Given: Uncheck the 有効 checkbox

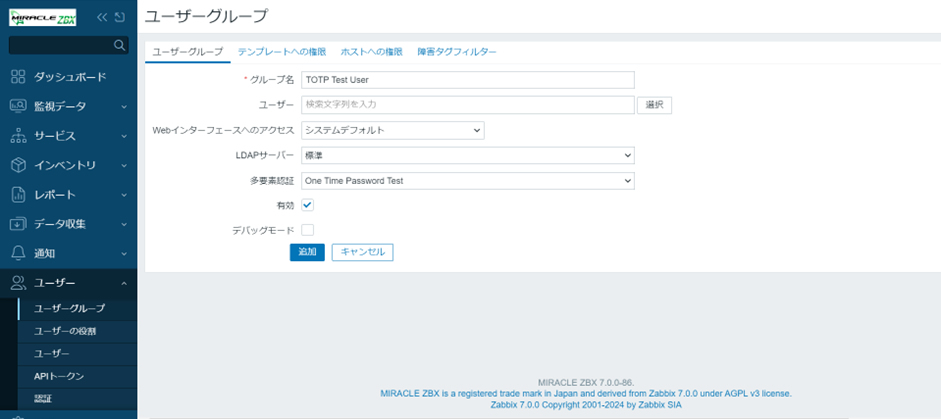Looking at the screenshot, I should (x=308, y=205).
